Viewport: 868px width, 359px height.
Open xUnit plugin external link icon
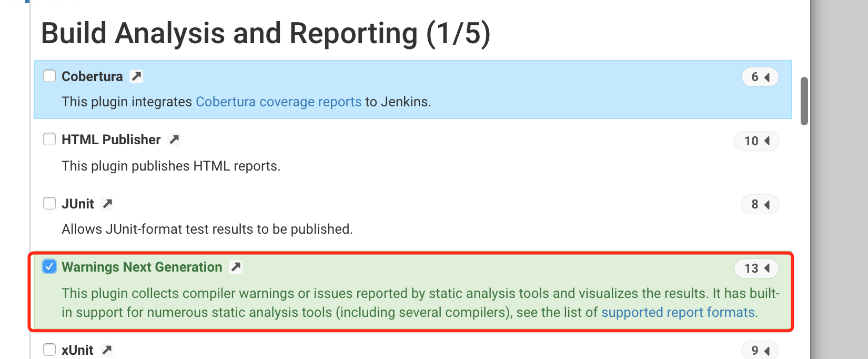pos(107,350)
